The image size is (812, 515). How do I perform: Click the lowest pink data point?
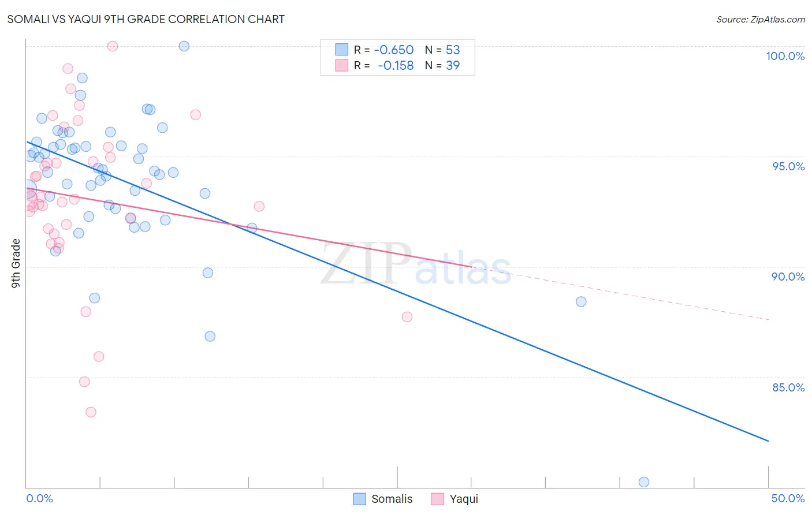(91, 412)
